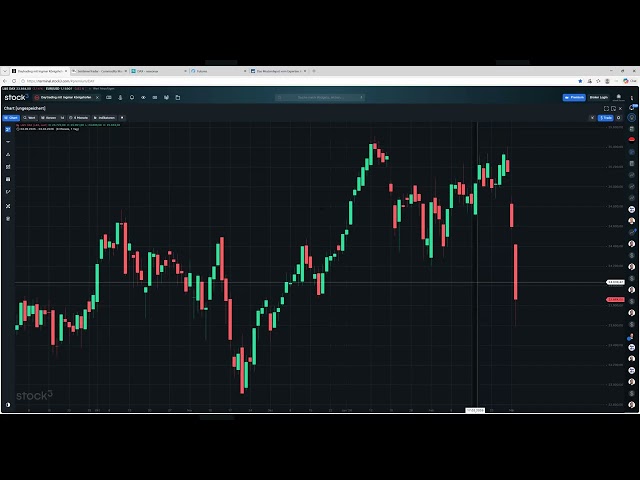Click the Chart [ungespeichert] title
The image size is (640, 480).
(24, 108)
